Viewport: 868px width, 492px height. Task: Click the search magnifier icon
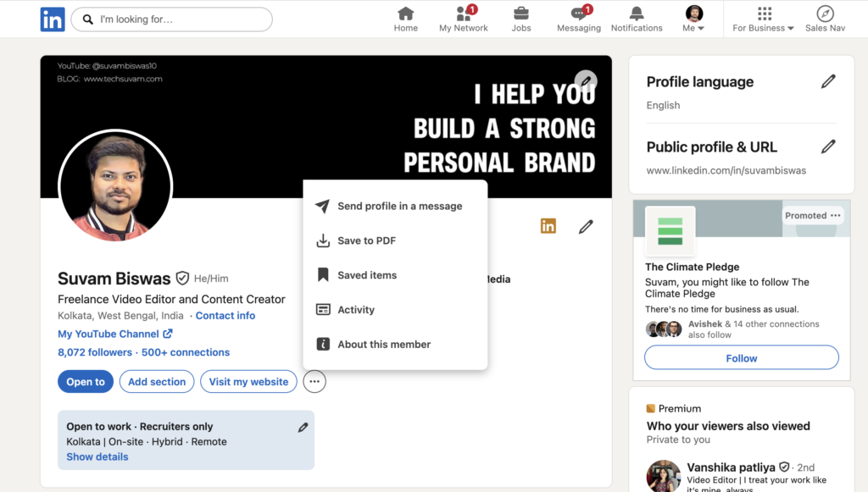tap(88, 19)
